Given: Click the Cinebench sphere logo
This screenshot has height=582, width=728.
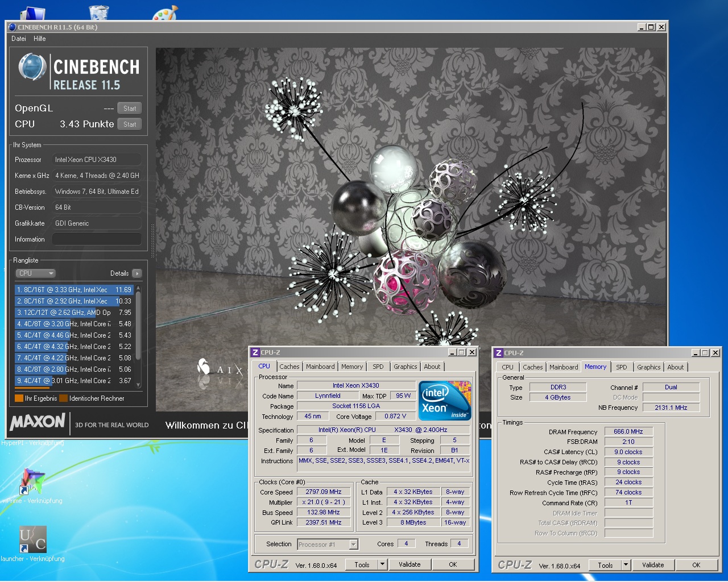Looking at the screenshot, I should pos(32,67).
